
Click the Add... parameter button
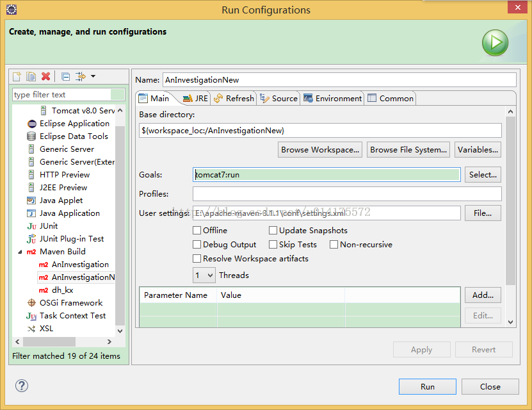(483, 295)
